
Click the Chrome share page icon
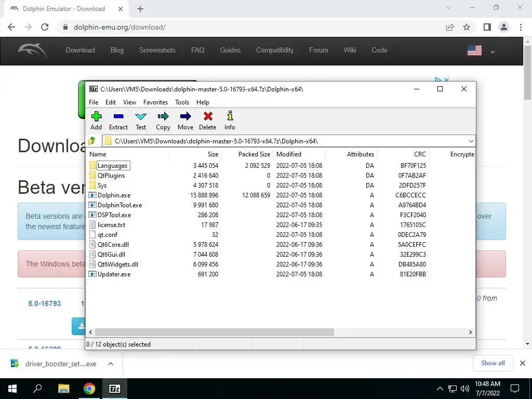point(450,27)
